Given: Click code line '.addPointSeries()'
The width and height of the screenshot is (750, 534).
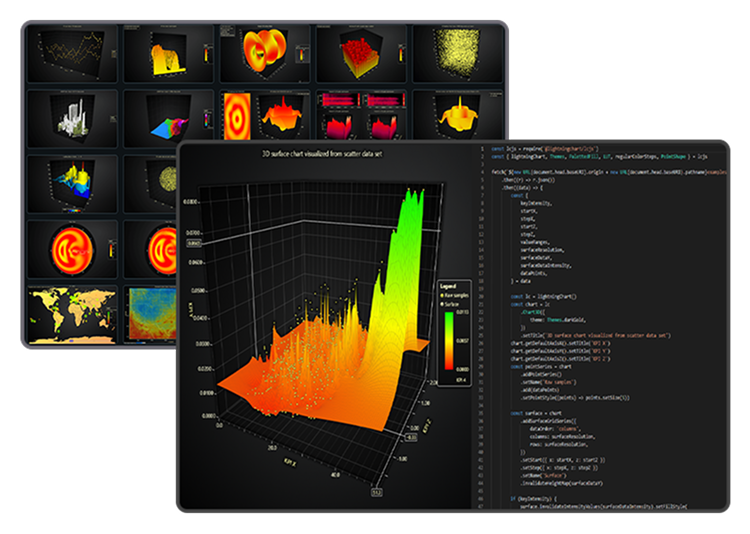Looking at the screenshot, I should point(541,375).
